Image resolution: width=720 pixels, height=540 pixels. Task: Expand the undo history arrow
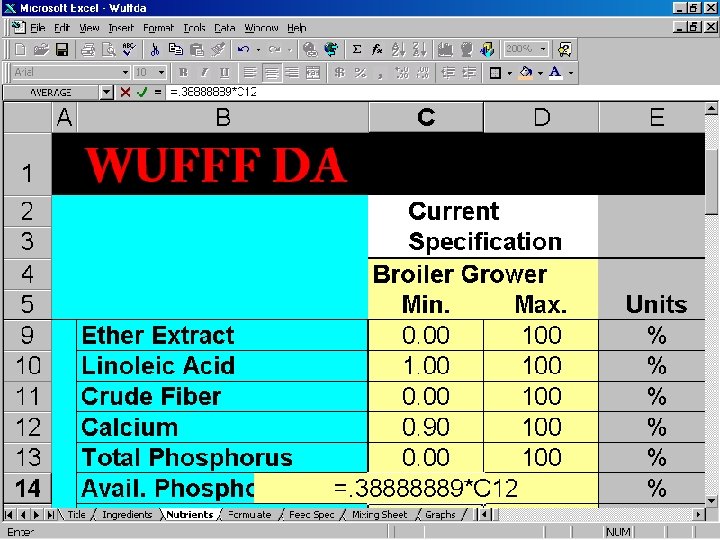click(x=258, y=49)
